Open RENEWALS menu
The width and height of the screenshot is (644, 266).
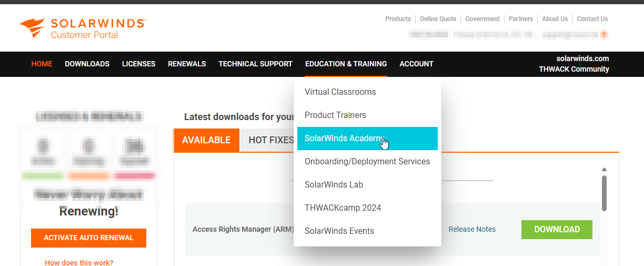pos(187,64)
